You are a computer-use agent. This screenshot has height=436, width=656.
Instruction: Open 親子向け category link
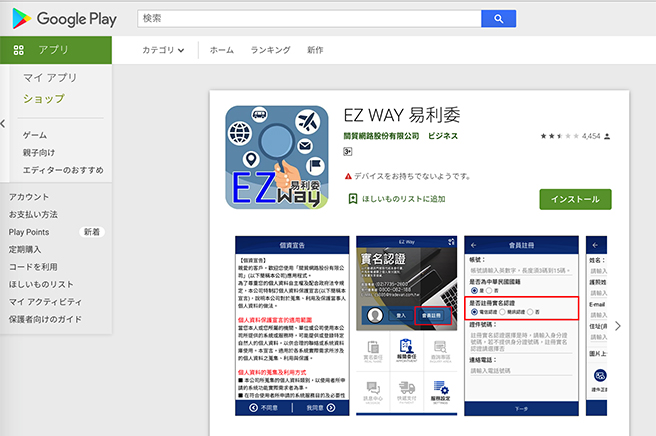38,153
